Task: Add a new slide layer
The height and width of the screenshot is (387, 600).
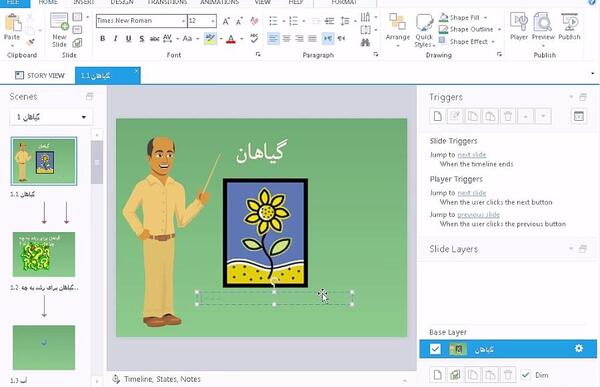Action: (437, 375)
